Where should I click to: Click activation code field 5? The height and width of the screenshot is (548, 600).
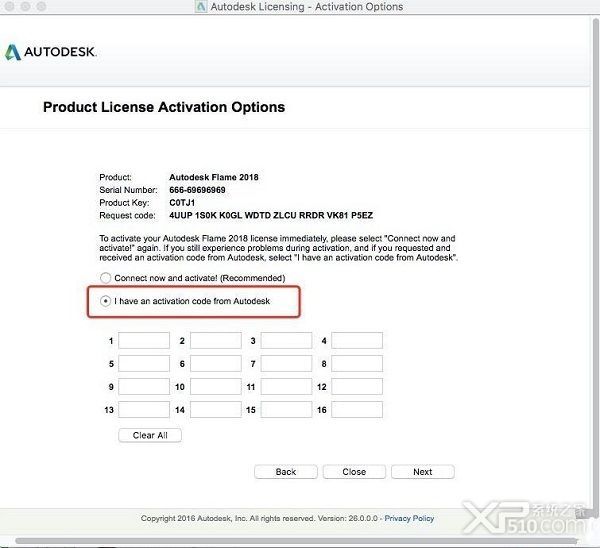click(x=144, y=363)
